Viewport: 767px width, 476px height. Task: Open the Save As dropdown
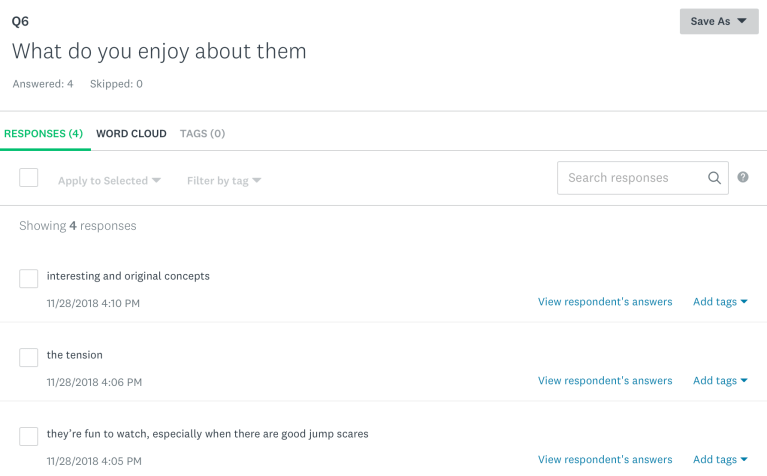click(x=718, y=21)
